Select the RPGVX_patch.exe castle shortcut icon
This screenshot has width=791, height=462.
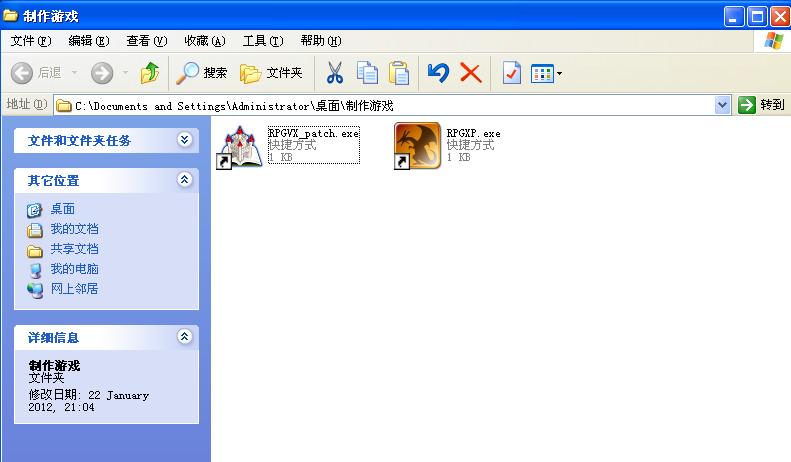[x=240, y=146]
